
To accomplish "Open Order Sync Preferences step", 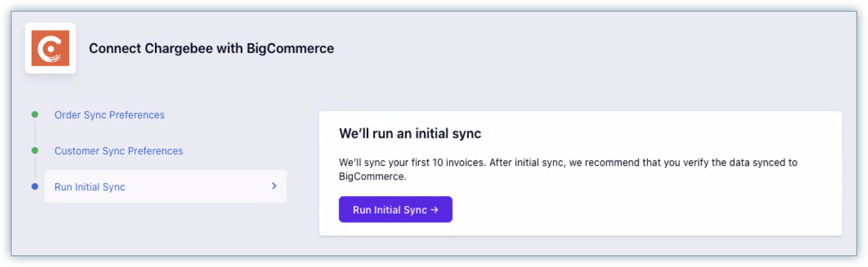I will 110,115.
